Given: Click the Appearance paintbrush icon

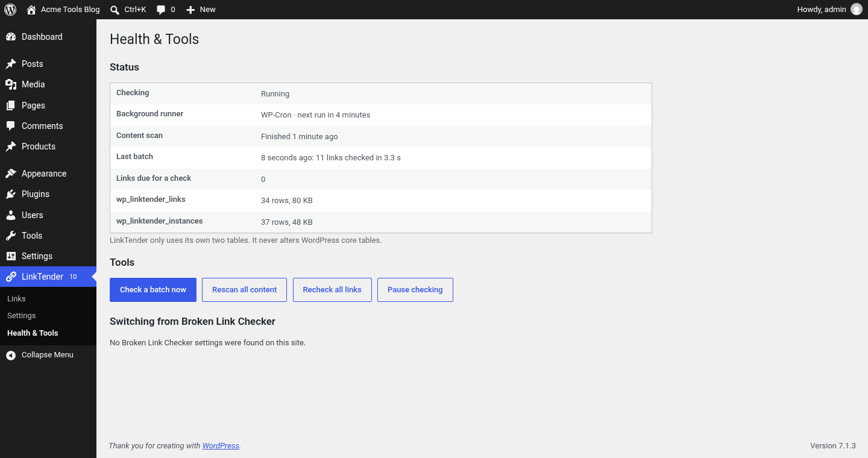Looking at the screenshot, I should click(11, 174).
